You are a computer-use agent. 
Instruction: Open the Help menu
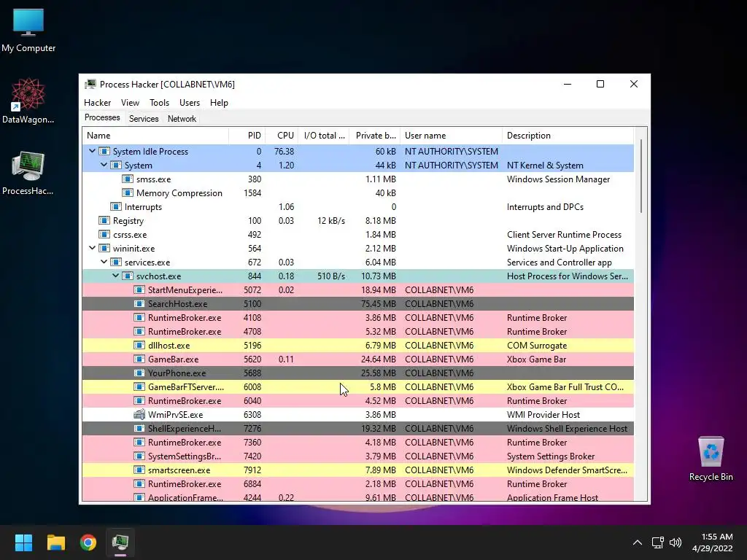[219, 102]
